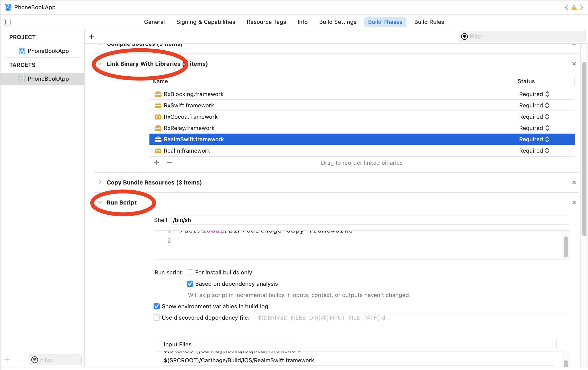Select RxRelay.framework row
This screenshot has width=588, height=370.
(362, 128)
